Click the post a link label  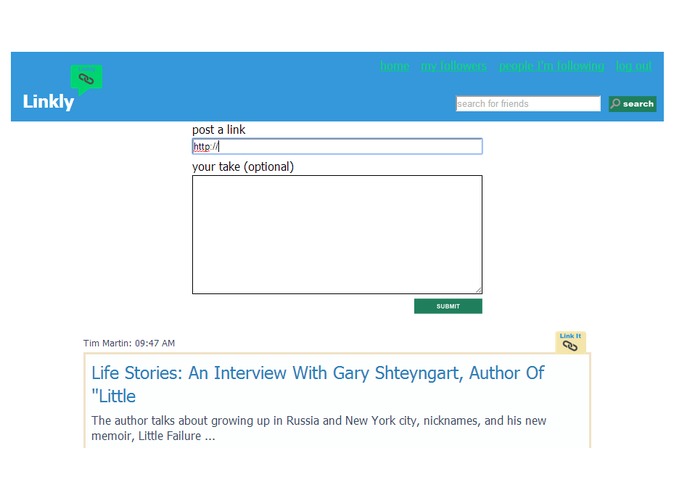pos(219,129)
